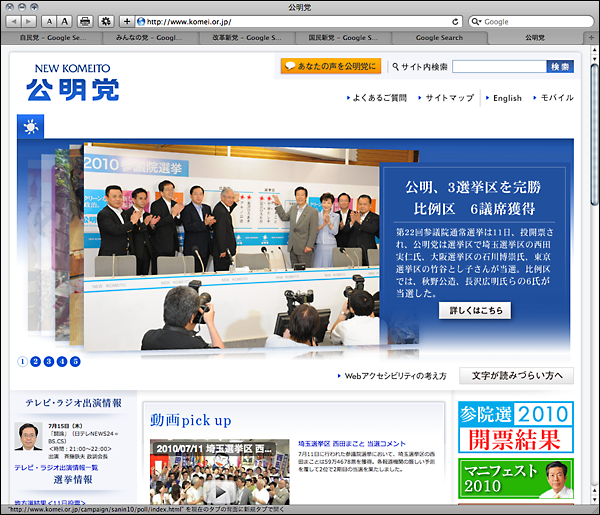600x515 pixels.
Task: Select slideshow page indicator 3
Action: [48, 361]
